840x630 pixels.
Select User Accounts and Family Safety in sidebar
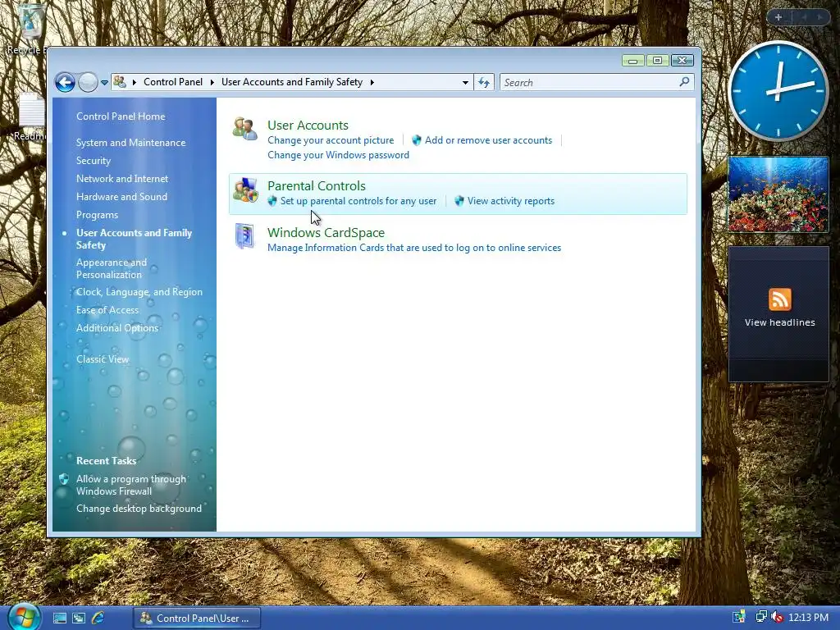point(134,239)
